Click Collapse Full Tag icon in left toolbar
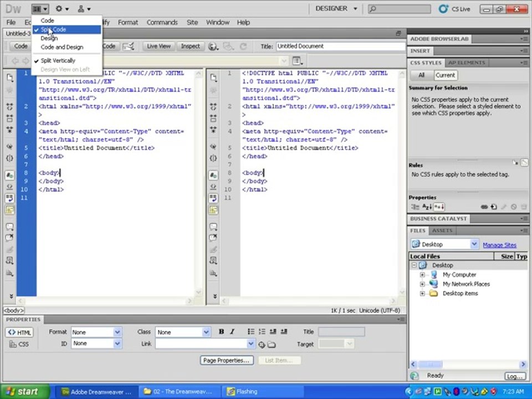532x399 pixels. click(x=10, y=106)
